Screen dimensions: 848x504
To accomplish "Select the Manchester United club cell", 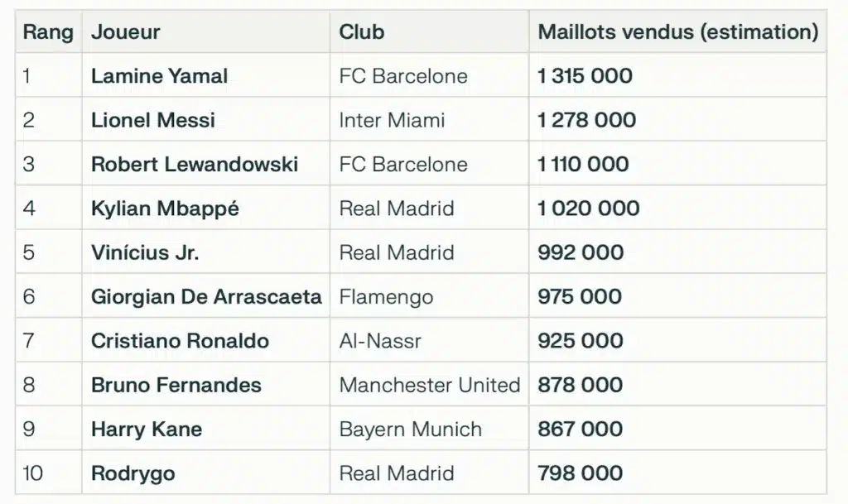I will click(430, 385).
